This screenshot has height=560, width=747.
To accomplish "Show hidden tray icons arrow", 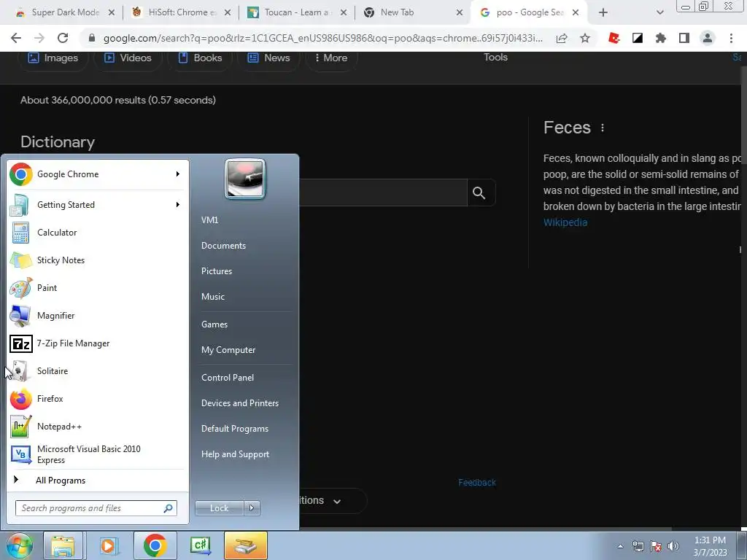I will (x=620, y=546).
